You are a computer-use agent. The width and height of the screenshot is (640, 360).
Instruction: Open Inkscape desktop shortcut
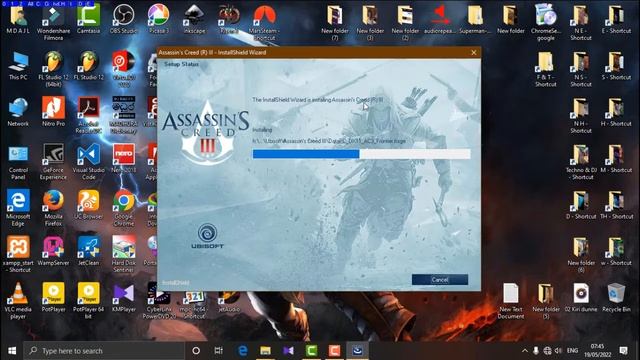tap(194, 20)
